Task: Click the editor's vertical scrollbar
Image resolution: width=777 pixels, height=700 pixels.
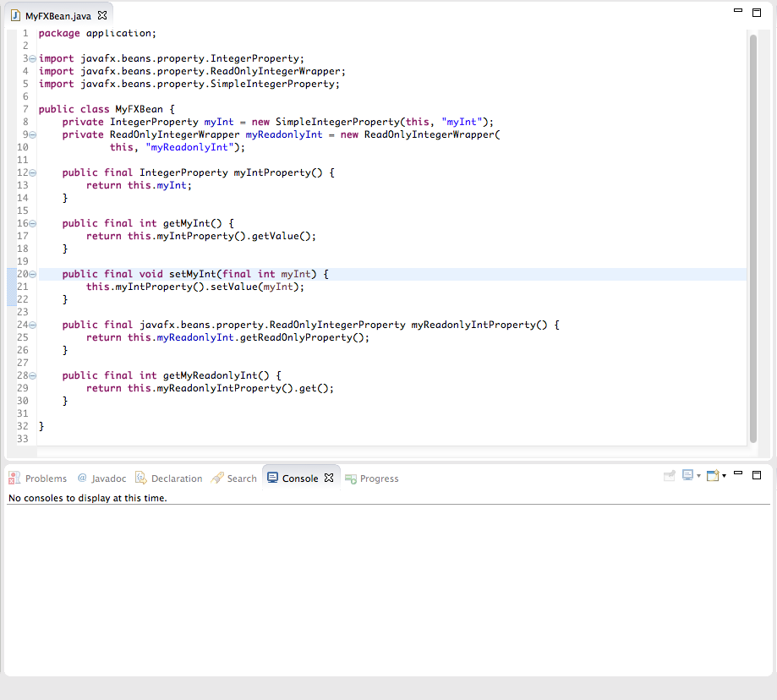Action: click(x=752, y=237)
